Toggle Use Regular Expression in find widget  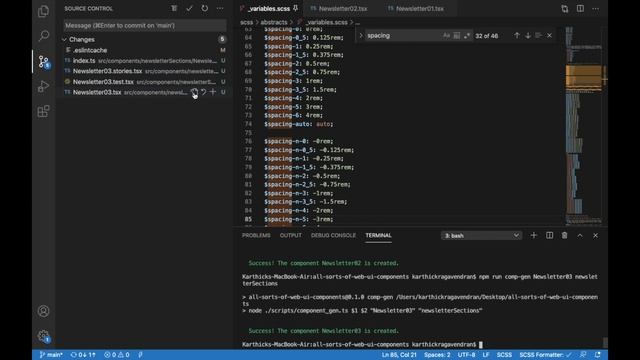[467, 36]
